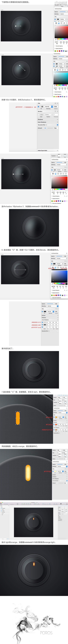Open Fills gear icon in three-inner-shadows panel
The image size is (68, 644).
(x=56, y=309)
